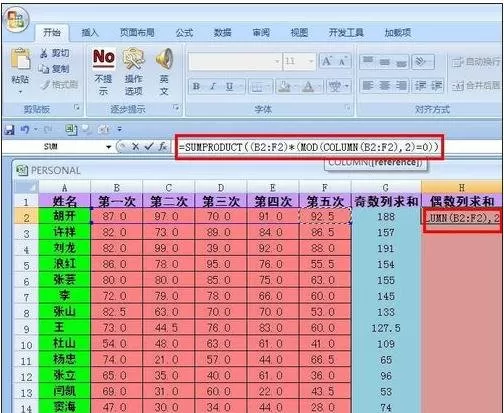Open 操作选项 tool icon

tap(133, 59)
